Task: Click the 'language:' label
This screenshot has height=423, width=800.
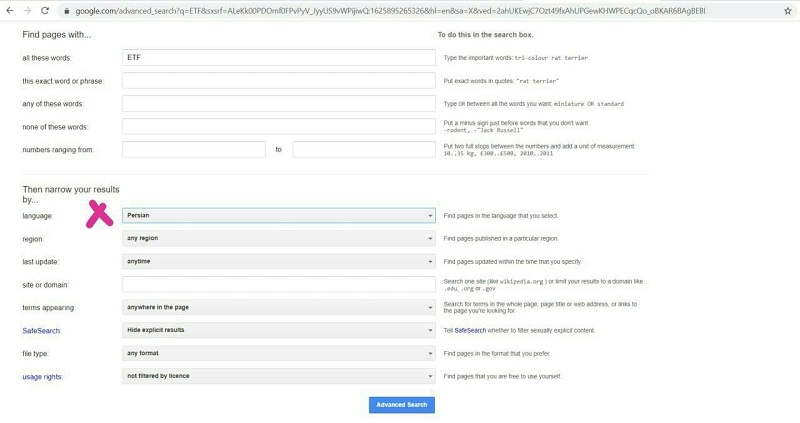Action: click(37, 216)
